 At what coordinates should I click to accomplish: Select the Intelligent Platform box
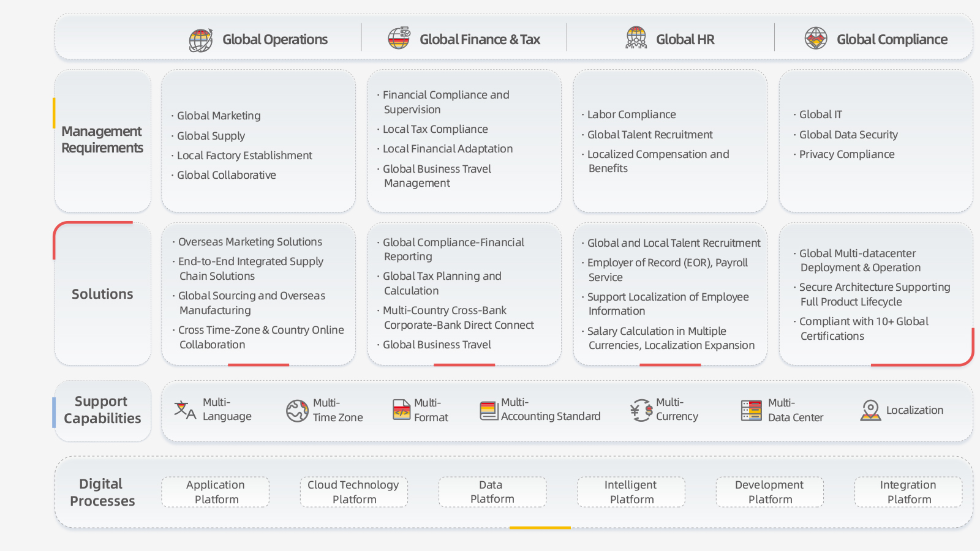point(631,492)
